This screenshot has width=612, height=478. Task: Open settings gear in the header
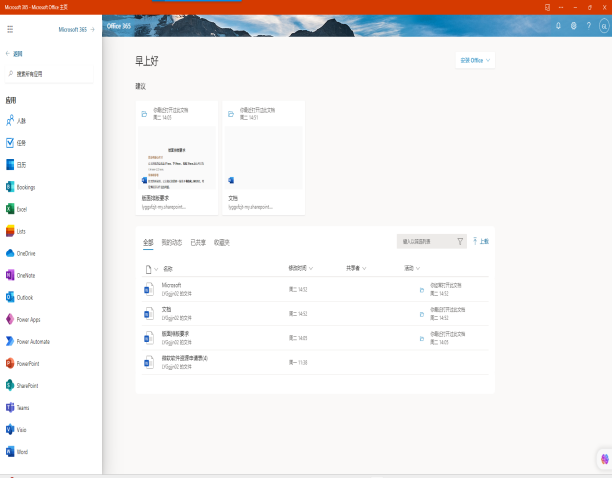[x=573, y=26]
